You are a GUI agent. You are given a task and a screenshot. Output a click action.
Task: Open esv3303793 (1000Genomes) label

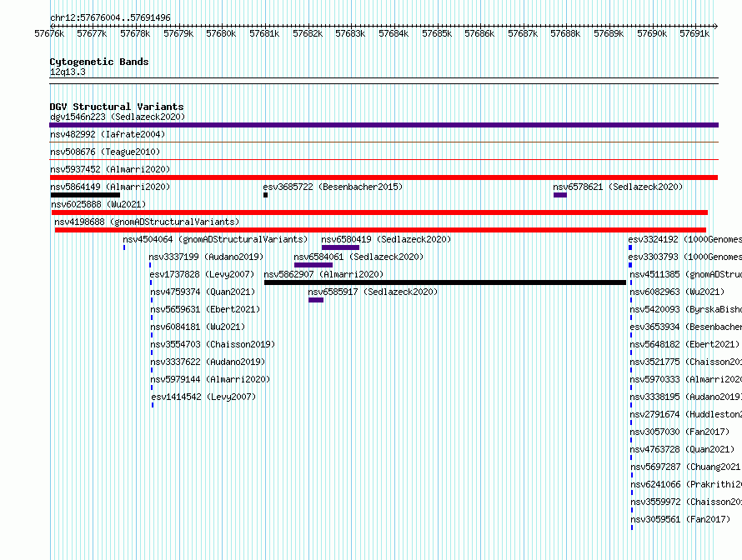pyautogui.click(x=684, y=257)
